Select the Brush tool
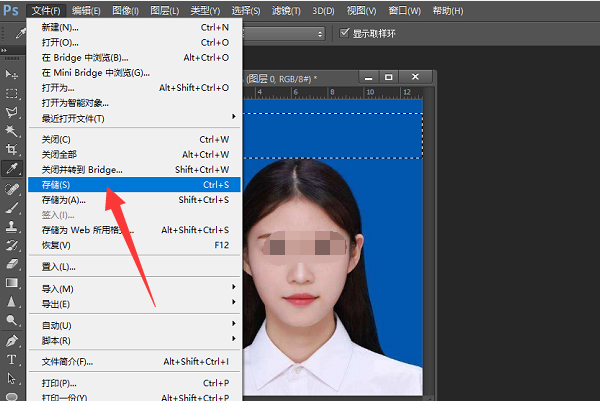Image resolution: width=600 pixels, height=401 pixels. point(11,208)
